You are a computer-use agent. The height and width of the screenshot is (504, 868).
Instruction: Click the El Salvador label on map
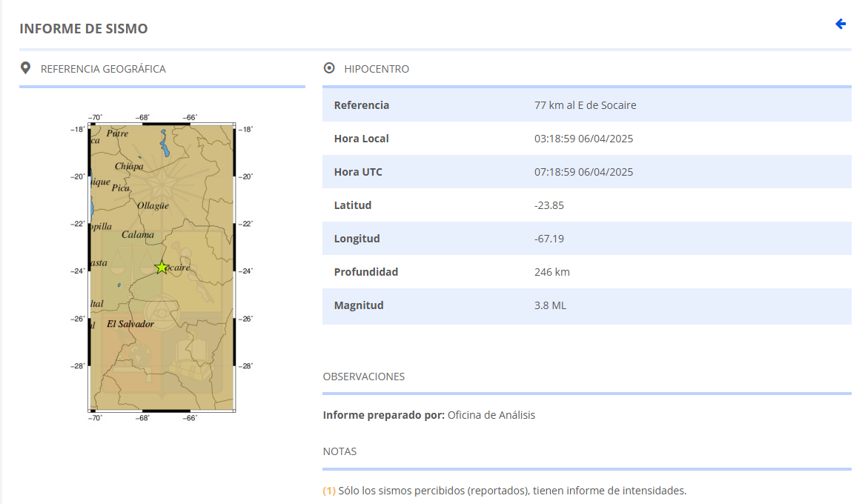[x=130, y=324]
